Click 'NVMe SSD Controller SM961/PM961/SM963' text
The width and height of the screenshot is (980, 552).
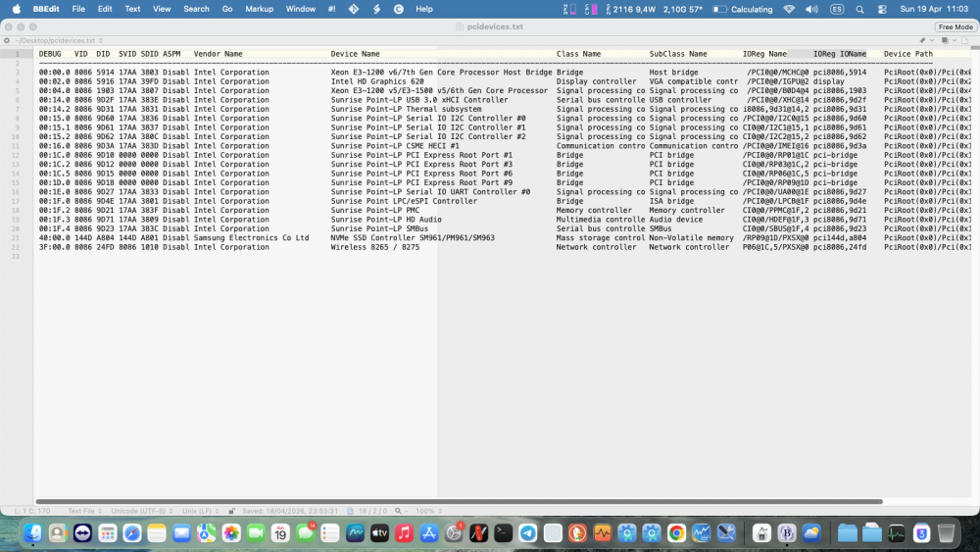(x=413, y=237)
